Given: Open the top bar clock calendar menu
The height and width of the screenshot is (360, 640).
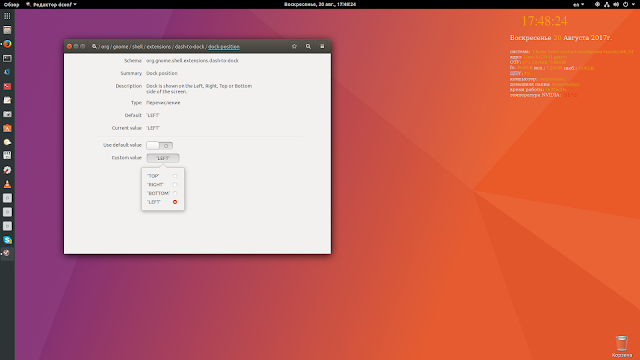Looking at the screenshot, I should [320, 4].
